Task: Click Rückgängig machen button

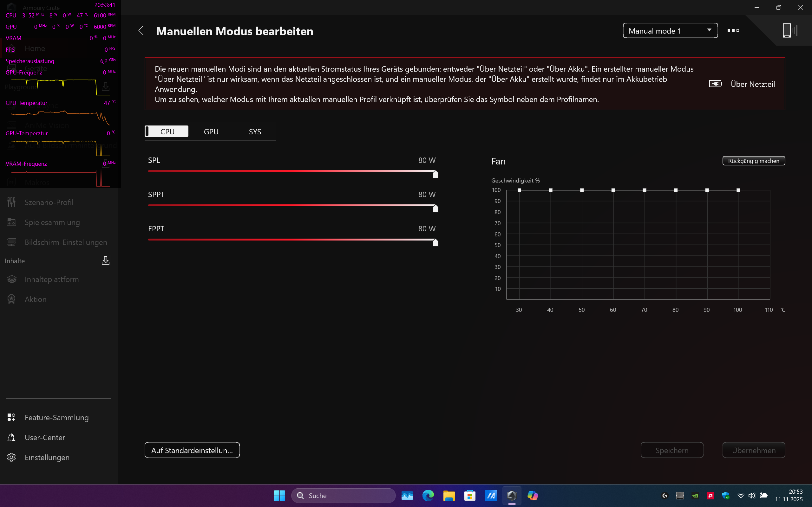Action: click(x=753, y=161)
